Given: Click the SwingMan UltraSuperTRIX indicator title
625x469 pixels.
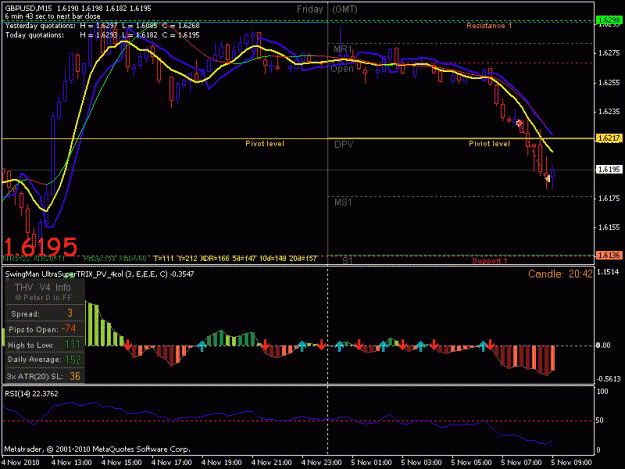Looking at the screenshot, I should pyautogui.click(x=99, y=274).
